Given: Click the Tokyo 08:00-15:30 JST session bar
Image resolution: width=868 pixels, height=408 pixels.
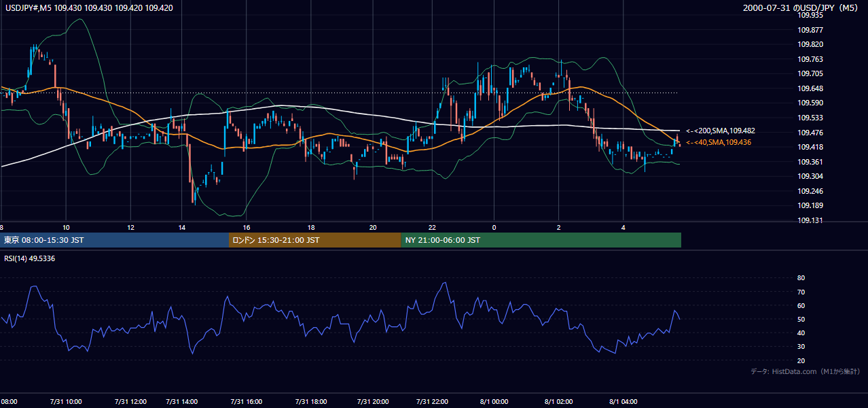Looking at the screenshot, I should click(x=114, y=240).
